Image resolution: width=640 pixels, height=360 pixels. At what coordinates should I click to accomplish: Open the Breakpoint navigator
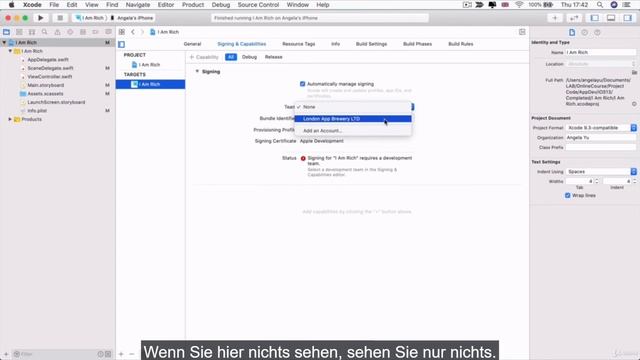(96, 32)
